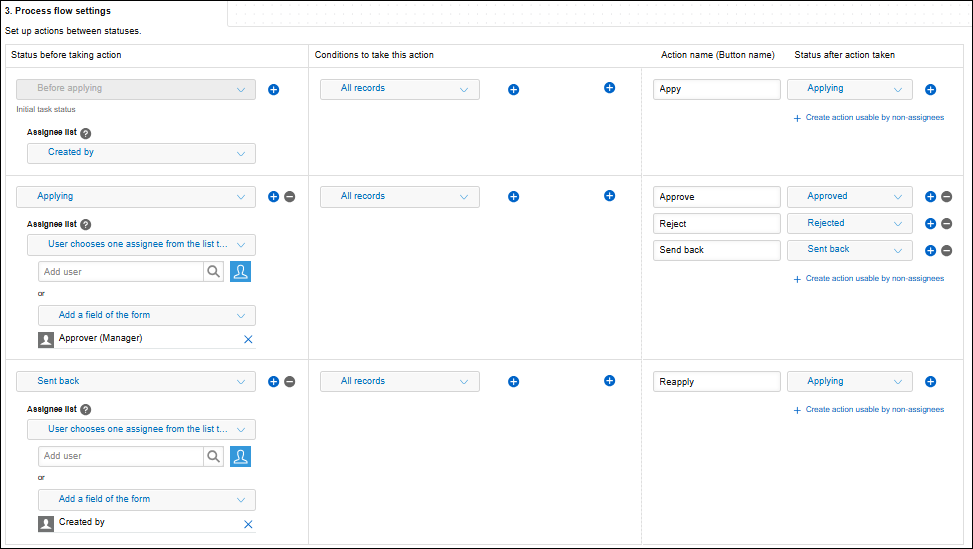Screen dimensions: 973x549
Task: Expand Created by assignee dropdown under Before applying
Action: pos(141,153)
